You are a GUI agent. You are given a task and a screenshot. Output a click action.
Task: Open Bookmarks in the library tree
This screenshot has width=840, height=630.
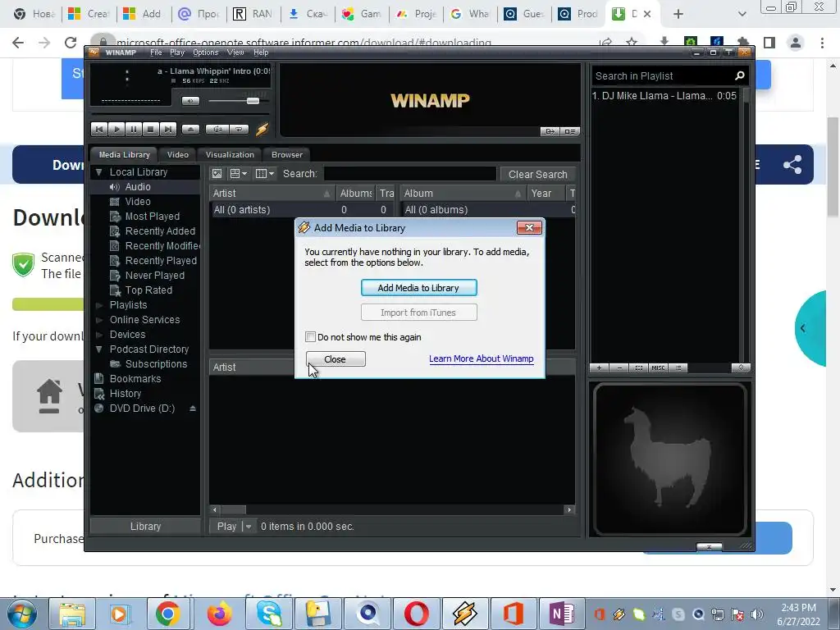135,379
